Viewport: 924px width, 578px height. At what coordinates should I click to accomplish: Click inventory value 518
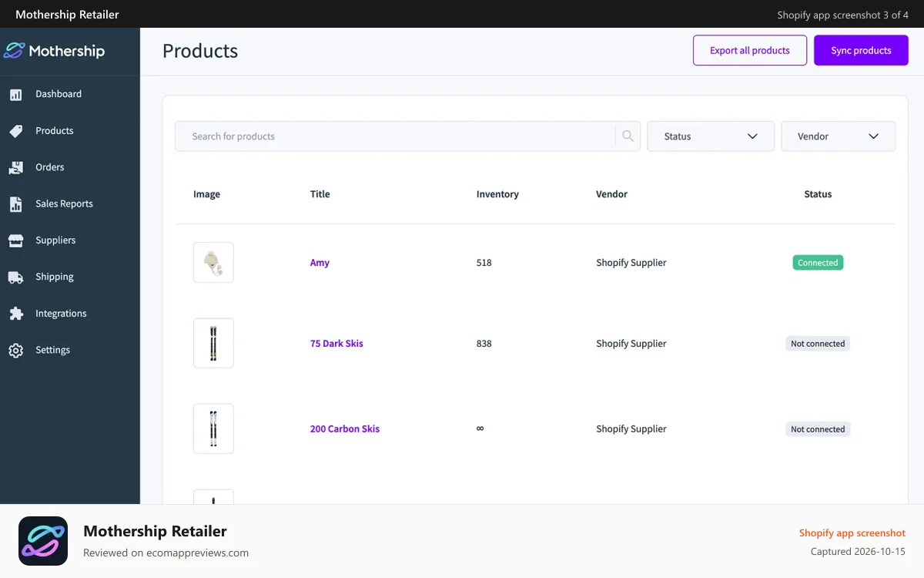[x=484, y=263]
